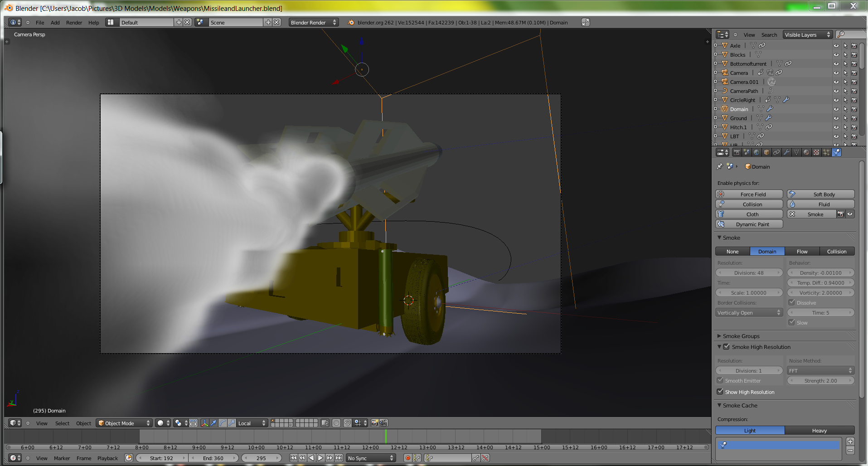Open the Object properties tab (orange cube icon)

point(766,152)
